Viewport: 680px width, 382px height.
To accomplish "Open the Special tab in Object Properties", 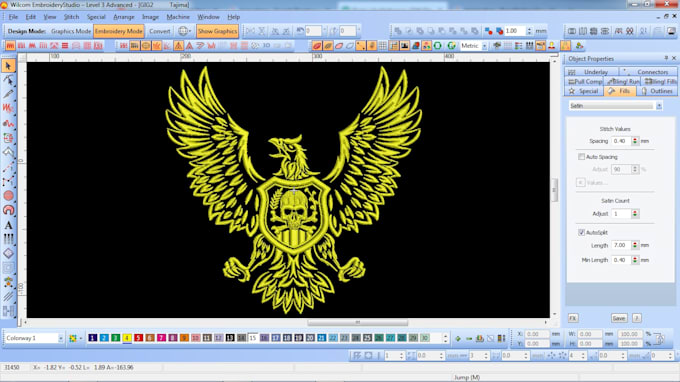I will (584, 91).
